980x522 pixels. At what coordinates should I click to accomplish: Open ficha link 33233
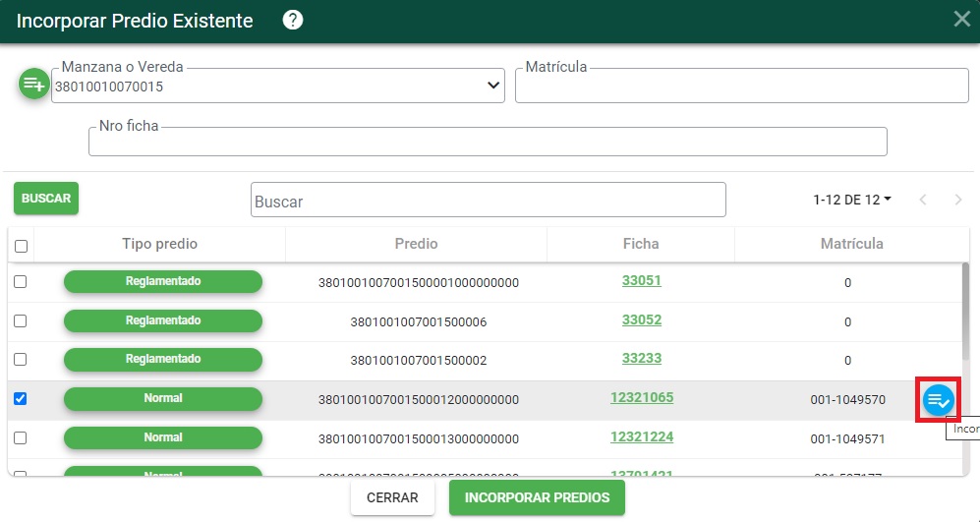[x=641, y=359]
